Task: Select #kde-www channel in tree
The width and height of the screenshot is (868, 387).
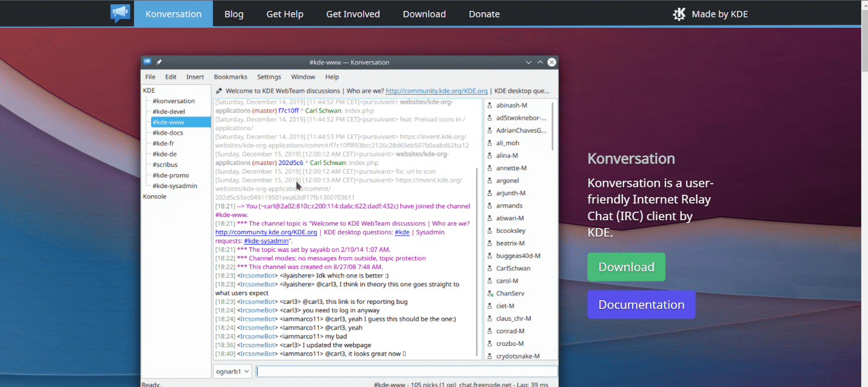Action: 181,122
